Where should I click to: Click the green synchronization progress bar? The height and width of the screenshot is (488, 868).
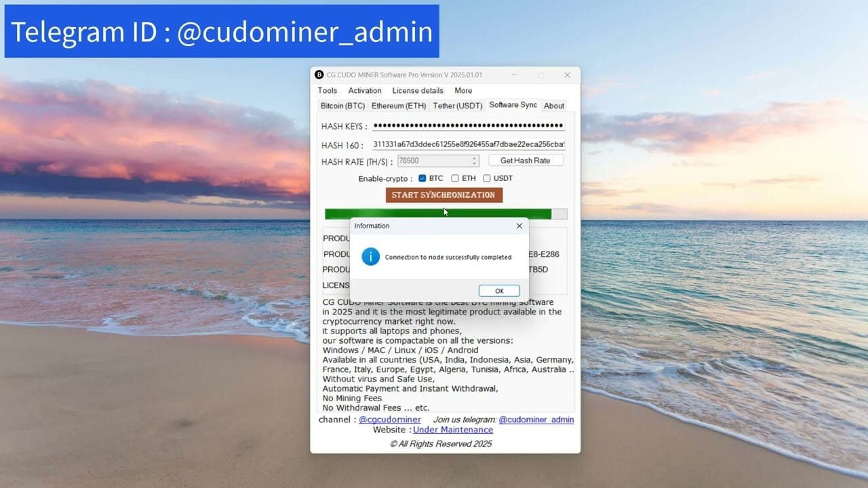(437, 213)
